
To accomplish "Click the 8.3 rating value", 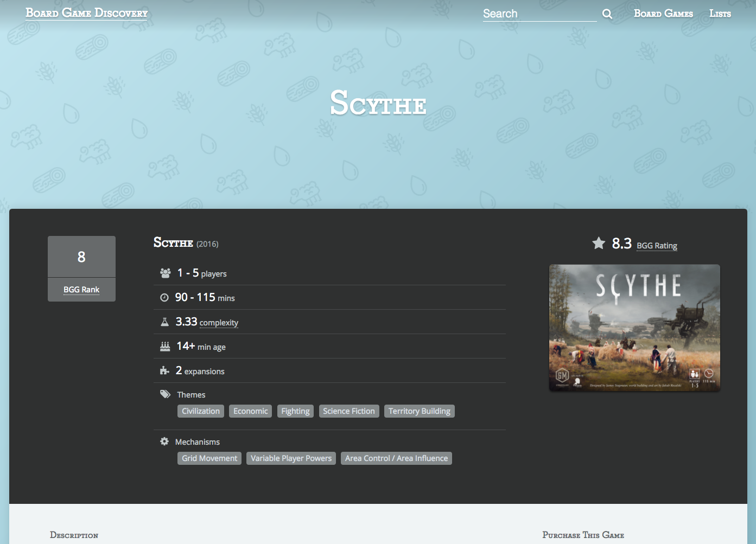I will click(x=622, y=244).
